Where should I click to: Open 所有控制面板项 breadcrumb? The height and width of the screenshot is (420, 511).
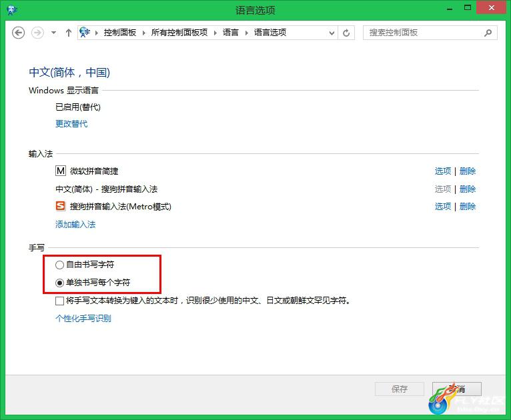[179, 33]
